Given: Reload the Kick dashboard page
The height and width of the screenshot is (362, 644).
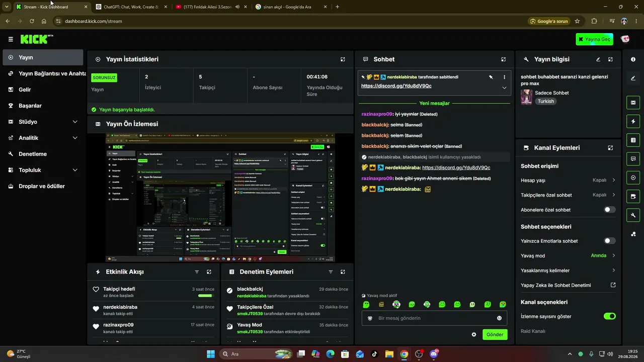Looking at the screenshot, I should (x=32, y=21).
